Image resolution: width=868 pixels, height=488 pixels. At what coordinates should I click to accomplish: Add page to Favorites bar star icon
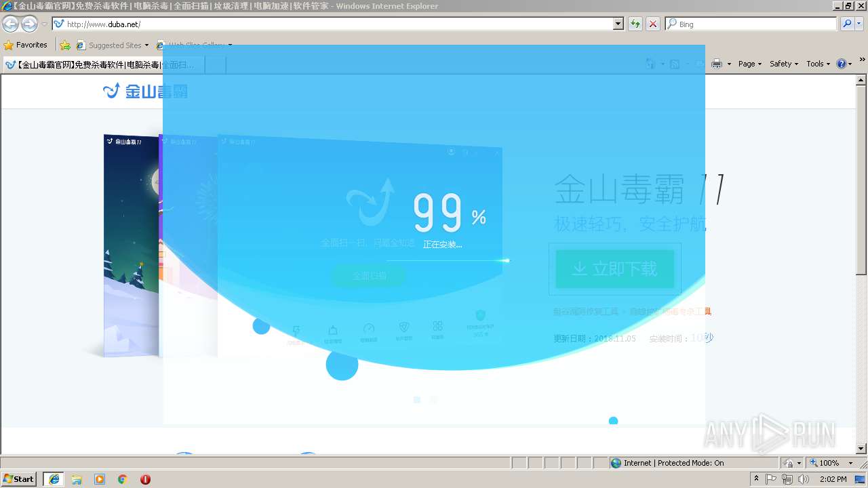point(65,45)
